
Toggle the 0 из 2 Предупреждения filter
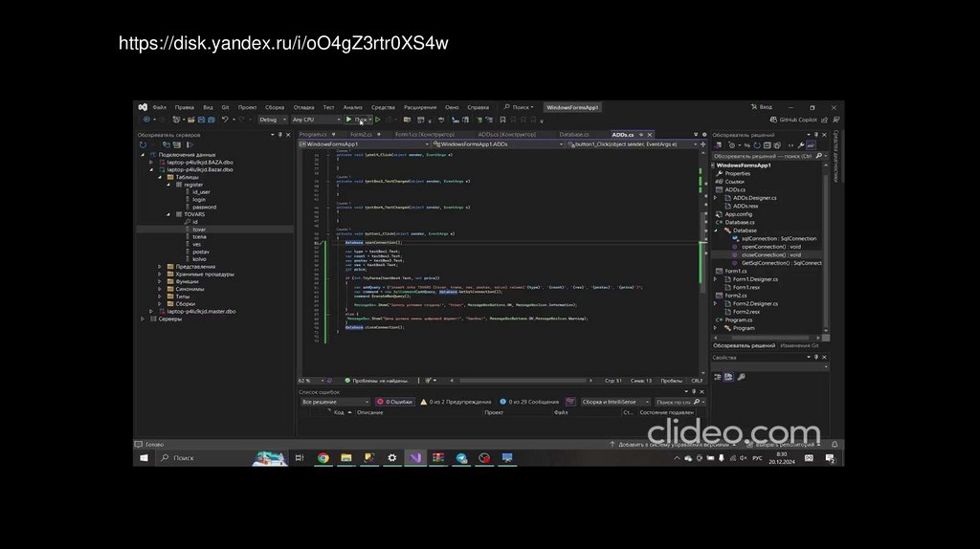click(x=455, y=403)
